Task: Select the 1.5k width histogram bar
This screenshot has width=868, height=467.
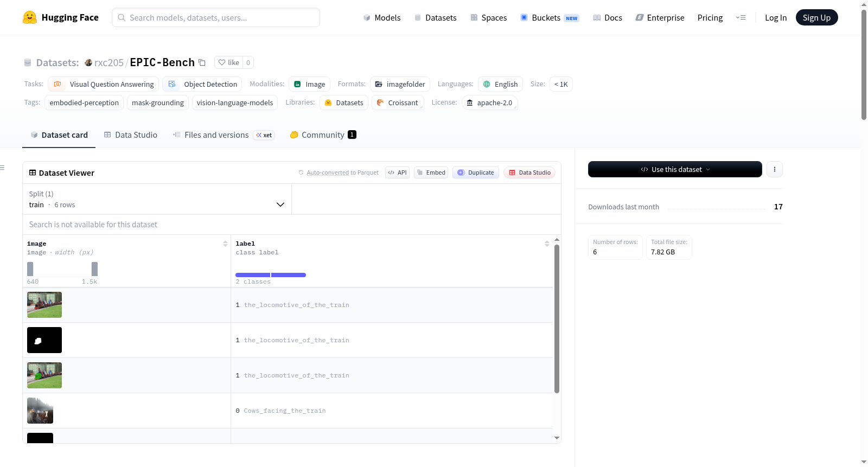Action: [x=94, y=269]
